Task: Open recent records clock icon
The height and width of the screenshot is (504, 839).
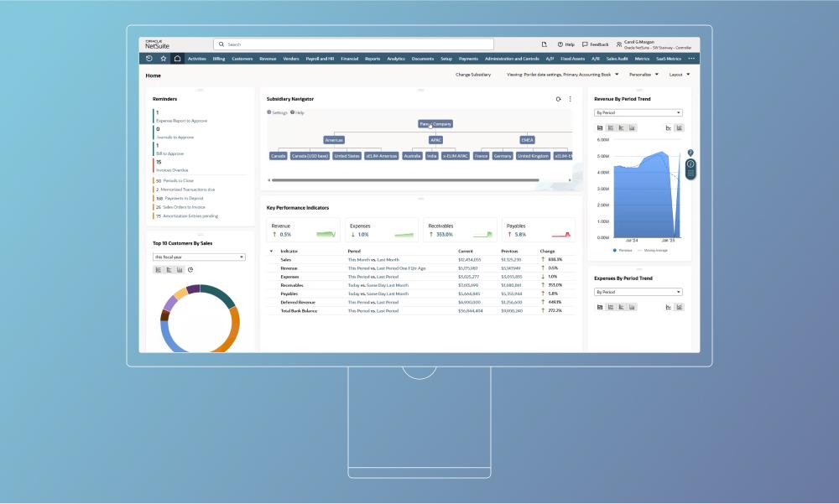Action: 151,58
